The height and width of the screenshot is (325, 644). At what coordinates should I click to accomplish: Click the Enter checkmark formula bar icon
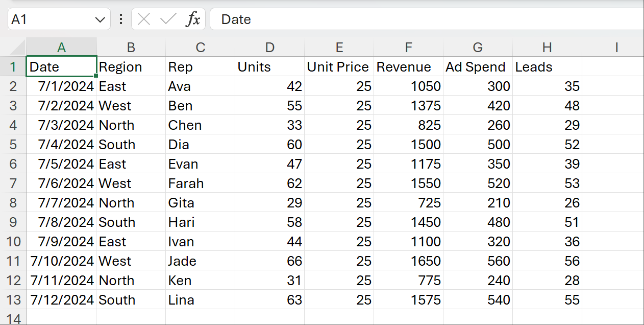[168, 19]
